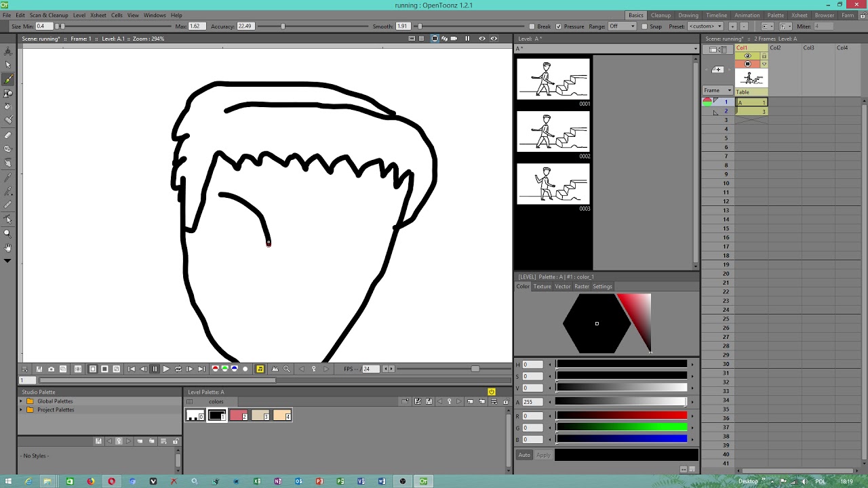Toggle loop playback
Screen dimensions: 868x488
point(178,369)
